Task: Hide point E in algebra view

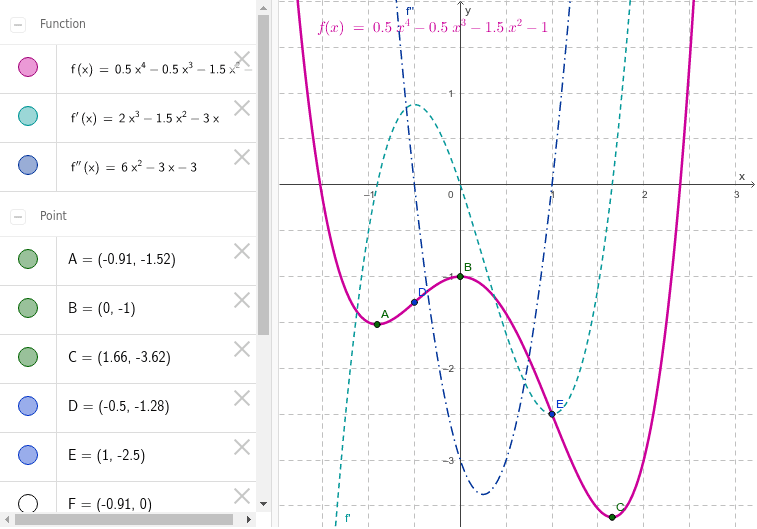Action: [x=28, y=455]
